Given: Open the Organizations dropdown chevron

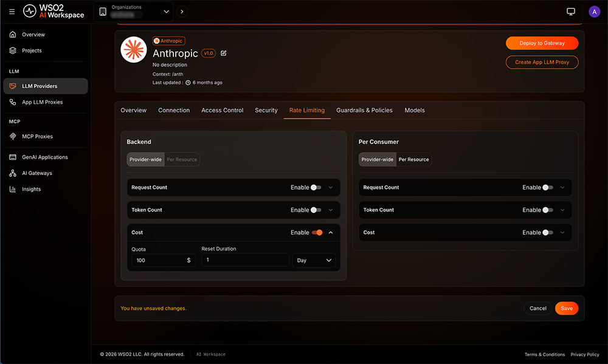Looking at the screenshot, I should pos(167,12).
